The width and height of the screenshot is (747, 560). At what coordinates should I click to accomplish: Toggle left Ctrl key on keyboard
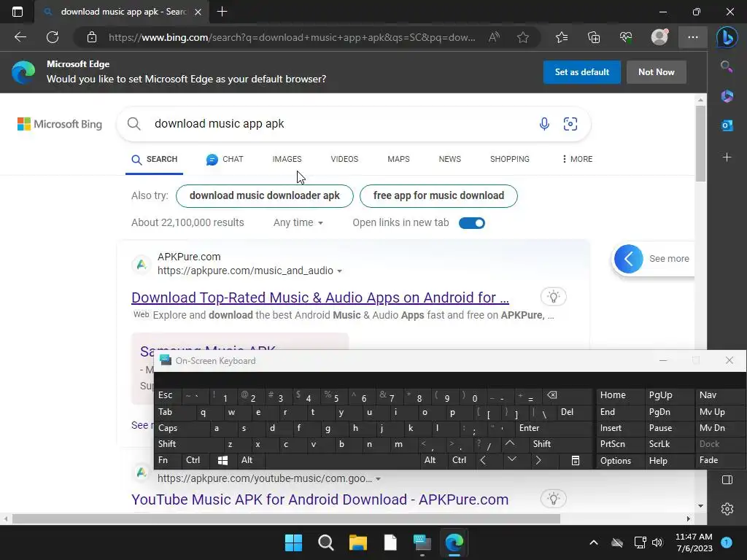196,460
